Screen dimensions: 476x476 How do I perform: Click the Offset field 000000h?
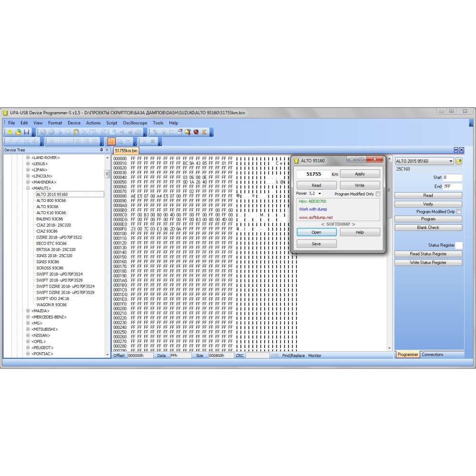pos(140,356)
